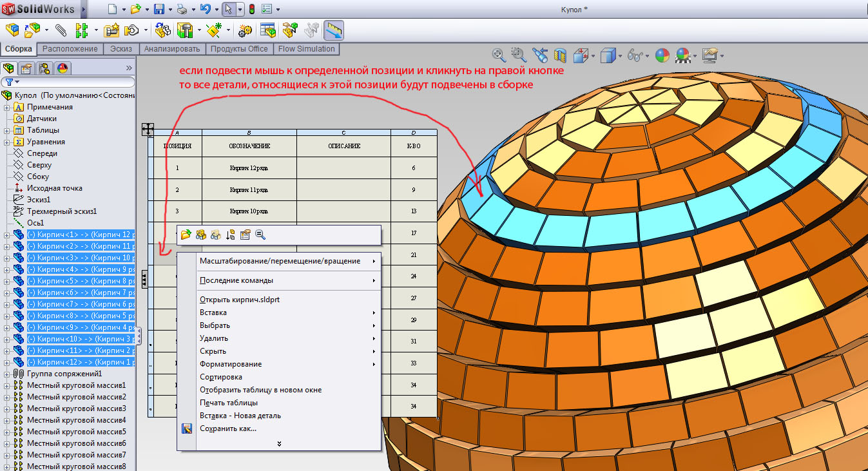Screen dimensions: 868x471
Task: Open the Hide/Show Items glasses dropdown
Action: point(646,55)
